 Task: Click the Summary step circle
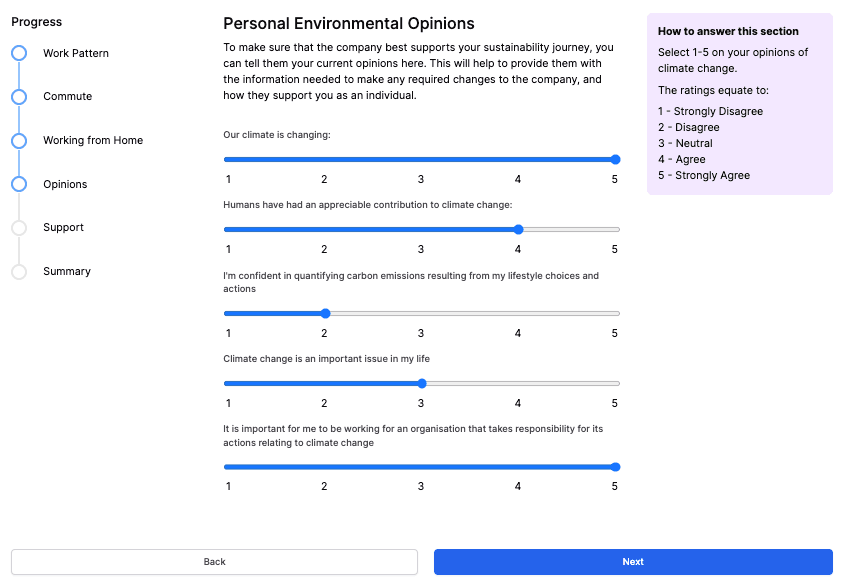tap(19, 272)
